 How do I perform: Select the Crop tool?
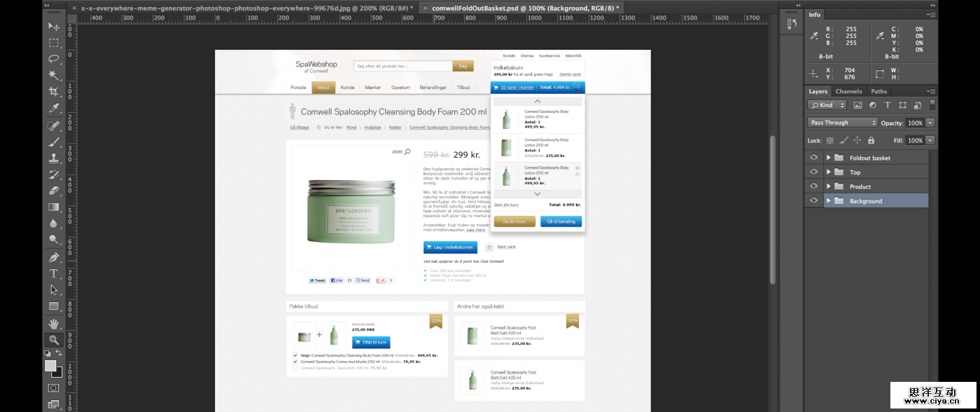(54, 92)
